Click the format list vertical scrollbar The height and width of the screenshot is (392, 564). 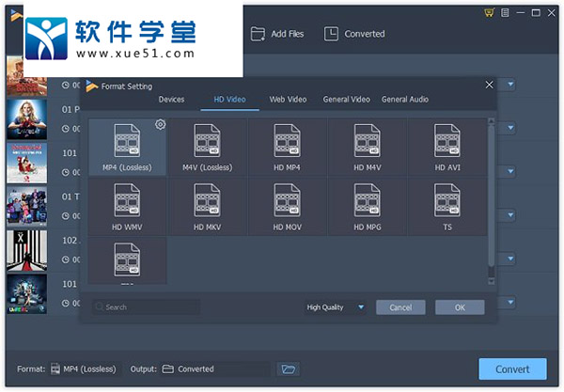[490, 197]
